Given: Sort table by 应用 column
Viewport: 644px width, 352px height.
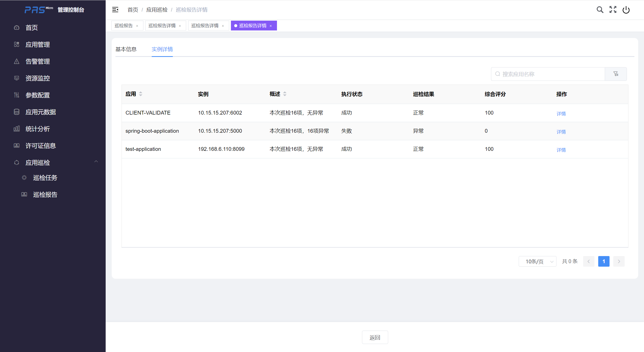Looking at the screenshot, I should point(141,94).
